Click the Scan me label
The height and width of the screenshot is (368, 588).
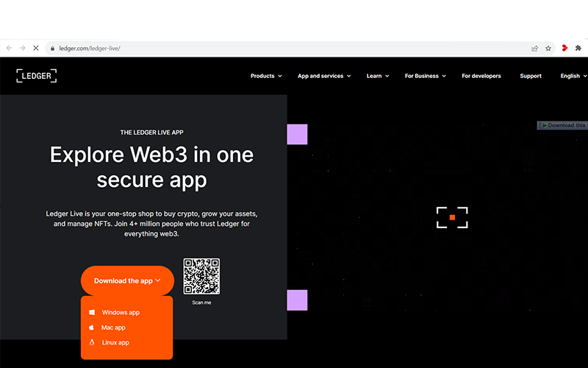pos(201,302)
